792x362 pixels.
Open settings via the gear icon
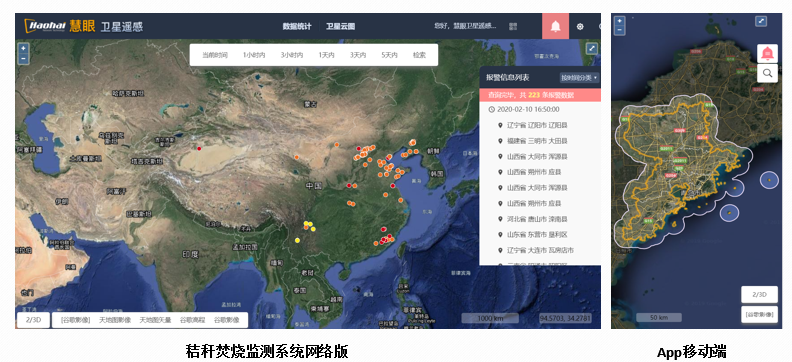[x=580, y=27]
